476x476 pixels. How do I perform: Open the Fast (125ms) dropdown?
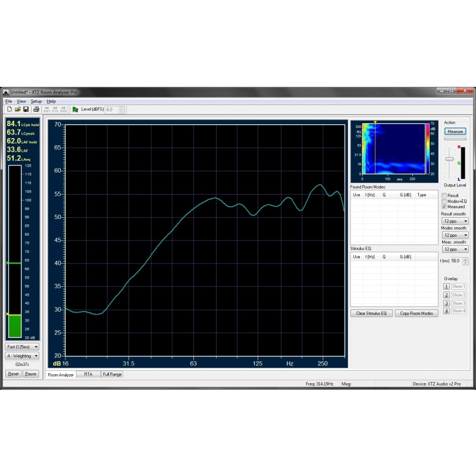tap(21, 346)
